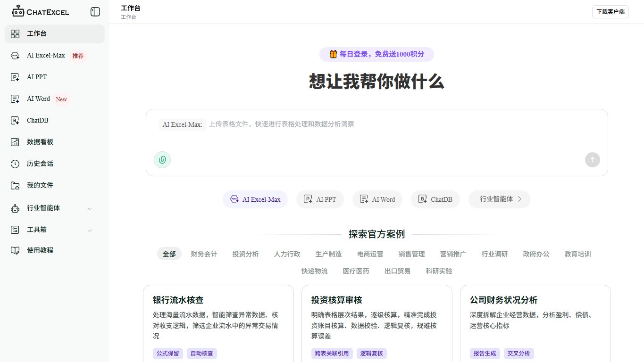
Task: Collapse the sidebar panel toggle icon
Action: pos(95,12)
